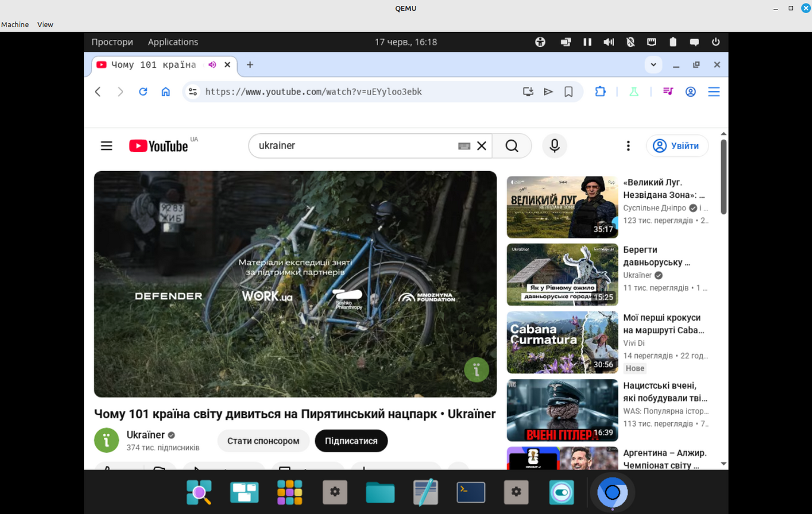Bookmark this page with the bookmark icon
Viewport: 812px width, 514px height.
tap(568, 92)
